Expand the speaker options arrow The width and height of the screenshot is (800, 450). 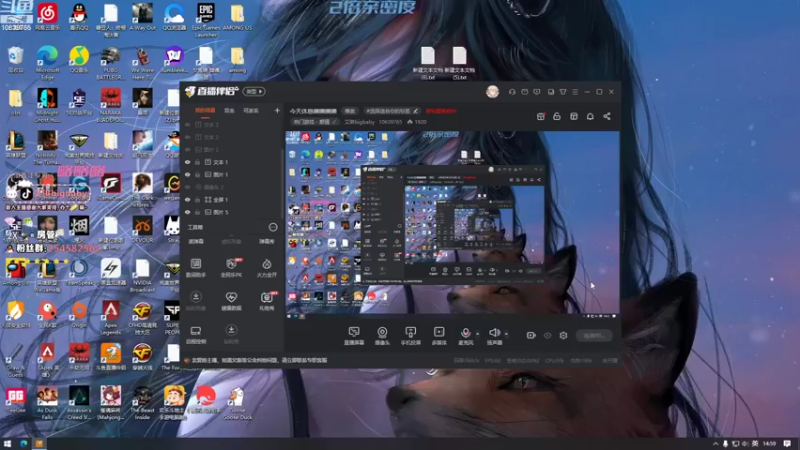coord(506,334)
